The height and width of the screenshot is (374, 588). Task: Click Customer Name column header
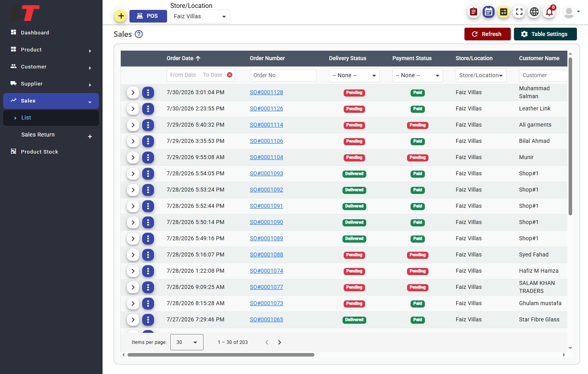click(539, 58)
